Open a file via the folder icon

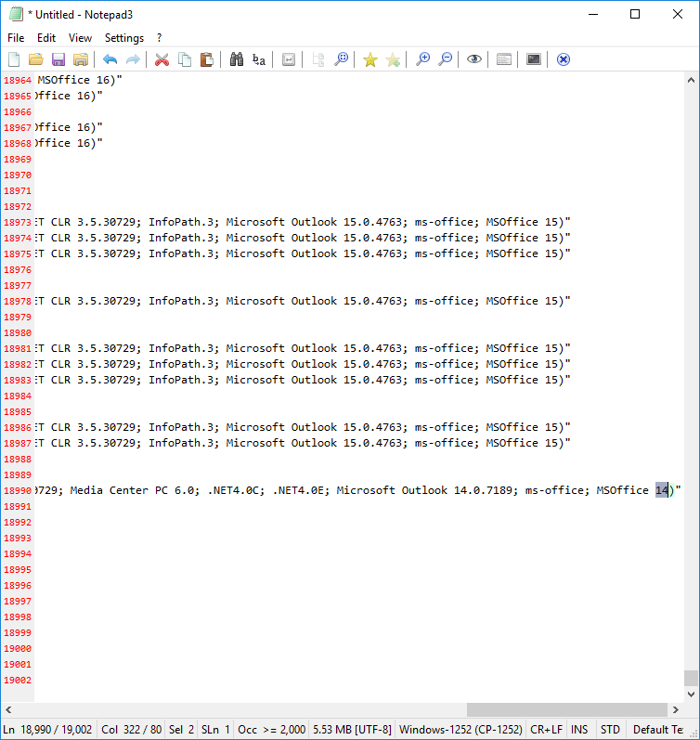click(x=36, y=59)
